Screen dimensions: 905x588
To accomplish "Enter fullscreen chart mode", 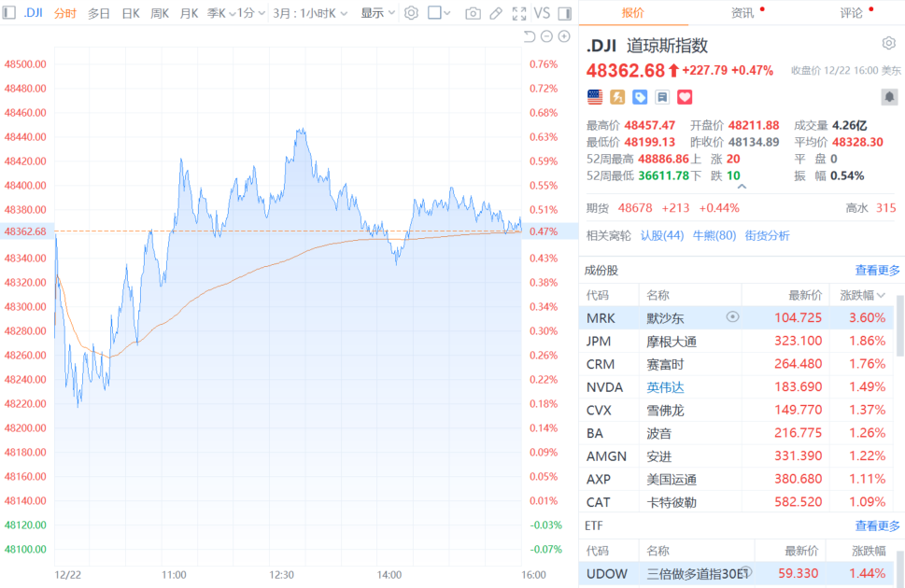I will pos(519,13).
